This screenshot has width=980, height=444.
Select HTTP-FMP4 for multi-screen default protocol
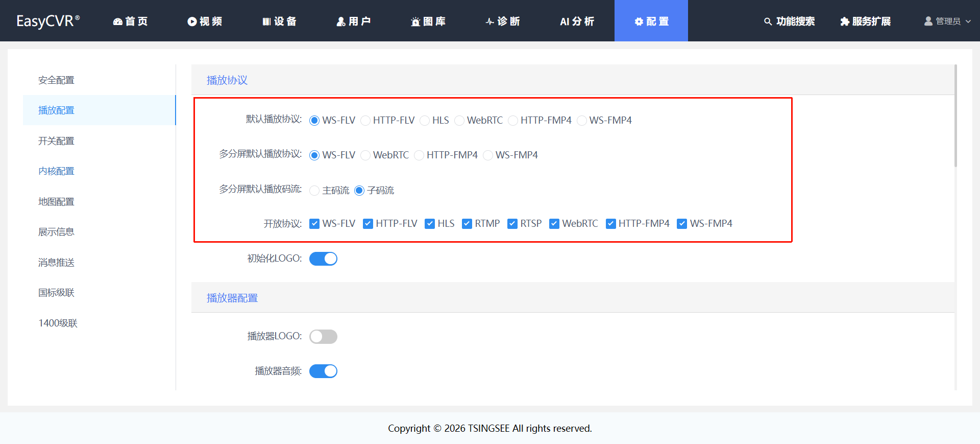tap(419, 155)
